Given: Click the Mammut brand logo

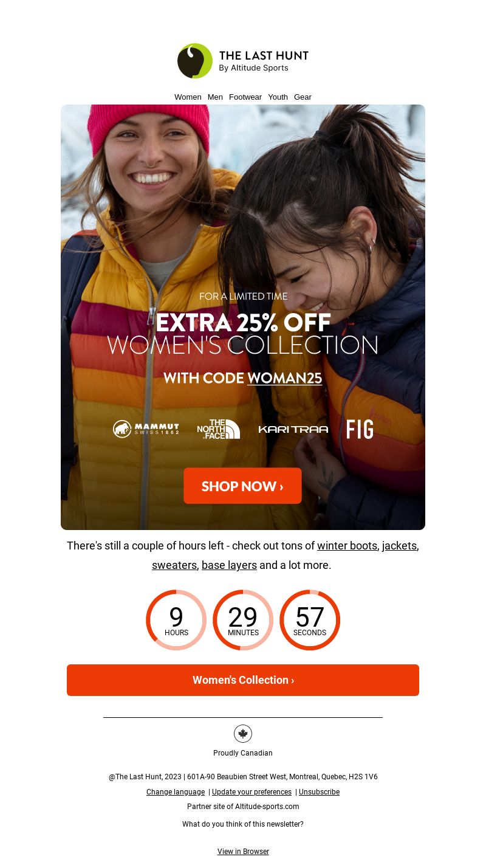Looking at the screenshot, I should coord(146,429).
